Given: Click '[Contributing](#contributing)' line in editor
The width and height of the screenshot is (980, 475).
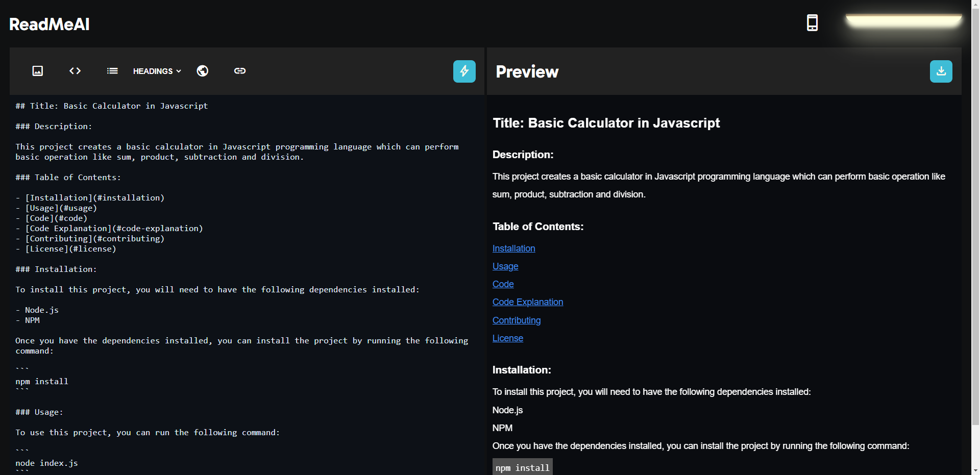Looking at the screenshot, I should [x=90, y=239].
